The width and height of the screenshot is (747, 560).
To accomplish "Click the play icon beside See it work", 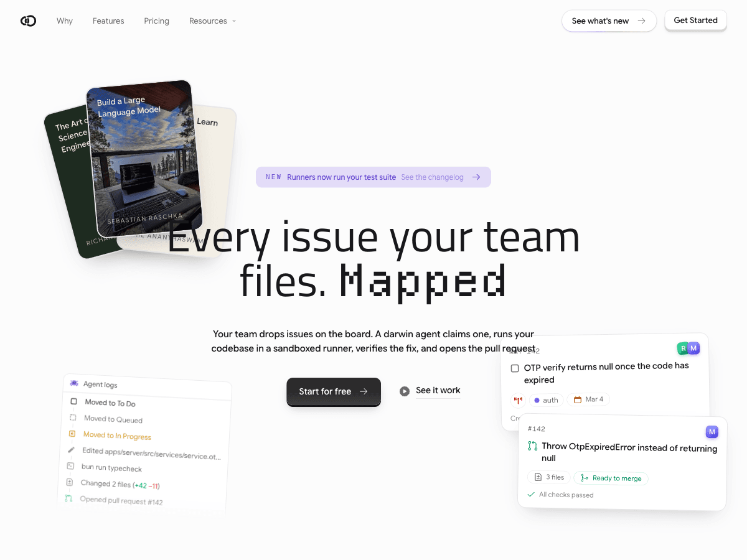I will pos(405,391).
